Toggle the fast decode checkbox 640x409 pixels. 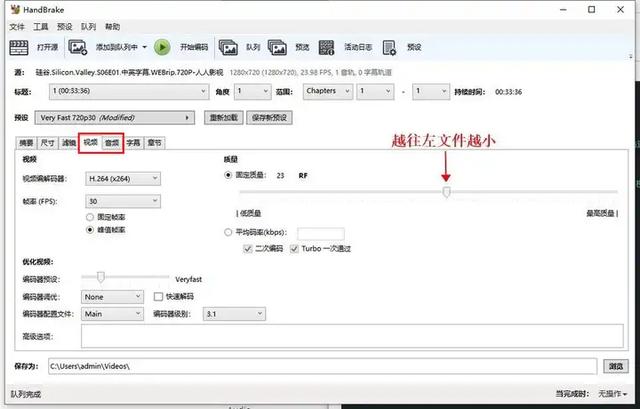158,297
